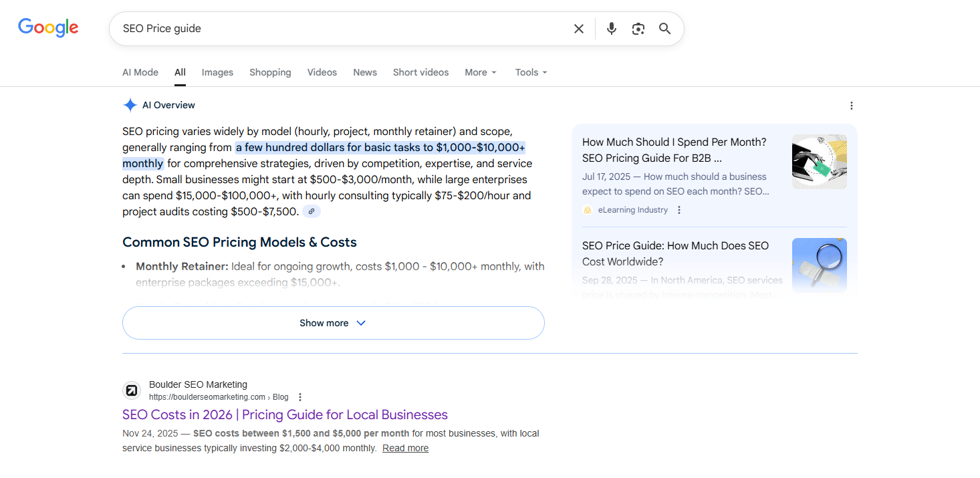Open the SEO Costs in 2026 result link
Screen dimensions: 980x478
pos(285,414)
